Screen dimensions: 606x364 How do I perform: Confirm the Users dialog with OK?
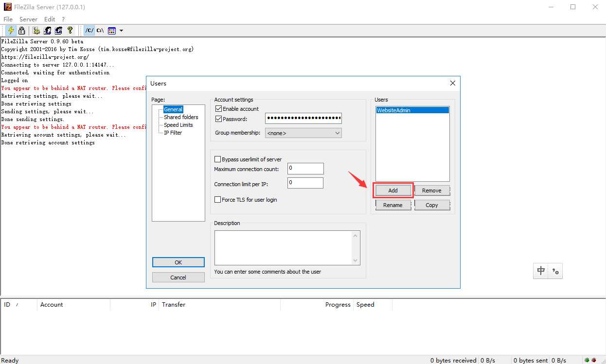[178, 262]
